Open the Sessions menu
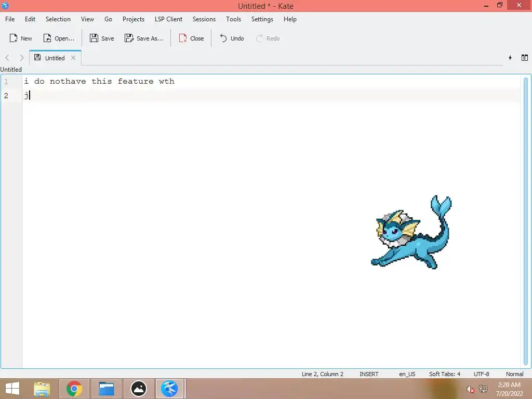Image resolution: width=532 pixels, height=399 pixels. pos(204,19)
